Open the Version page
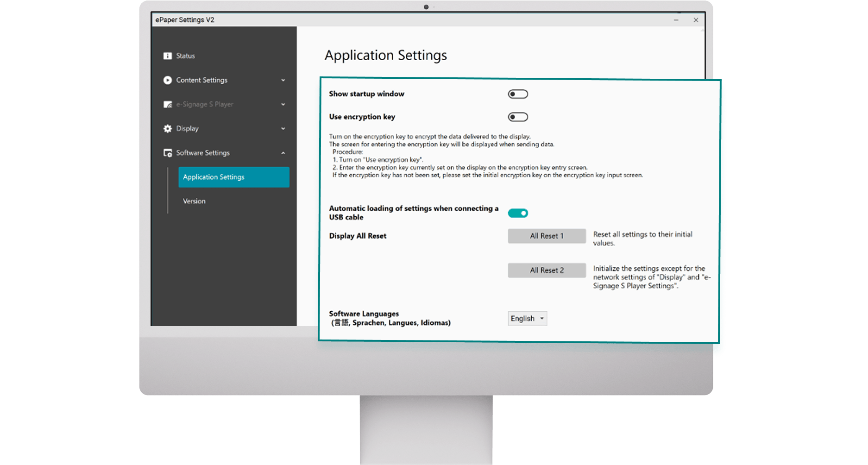 (194, 201)
